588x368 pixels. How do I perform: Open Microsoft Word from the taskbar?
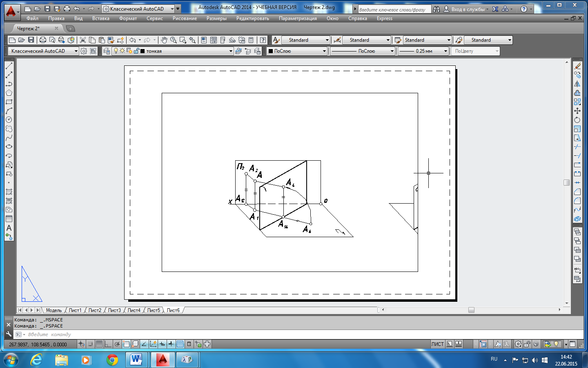[x=136, y=360]
